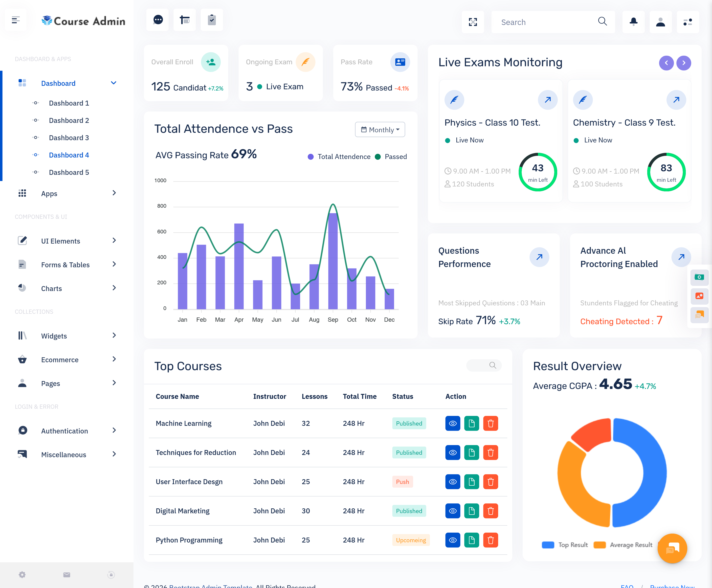The image size is (712, 588).
Task: Click sidebar footer lock icon
Action: pos(111,575)
